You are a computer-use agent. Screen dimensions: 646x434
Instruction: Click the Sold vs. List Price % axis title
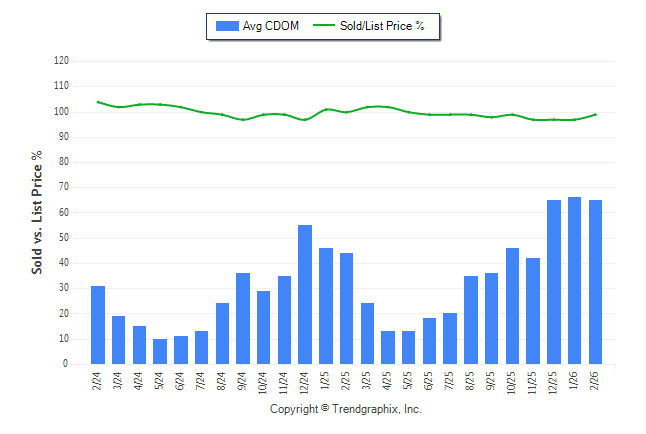click(38, 213)
